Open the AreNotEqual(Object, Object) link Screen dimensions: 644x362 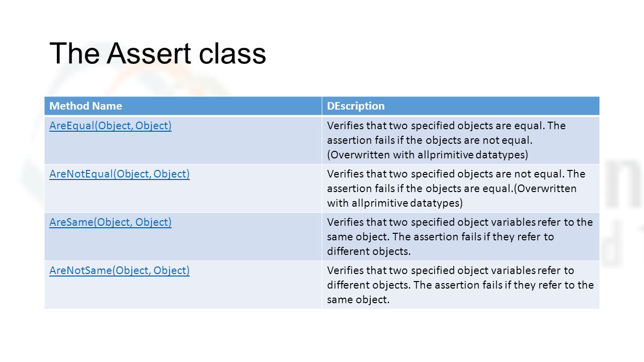pyautogui.click(x=119, y=174)
